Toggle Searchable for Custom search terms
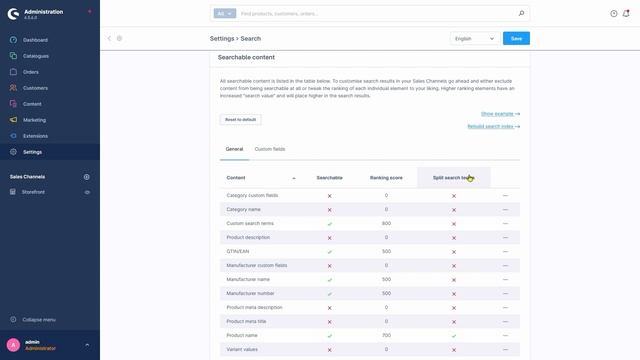640x360 pixels. 329,224
